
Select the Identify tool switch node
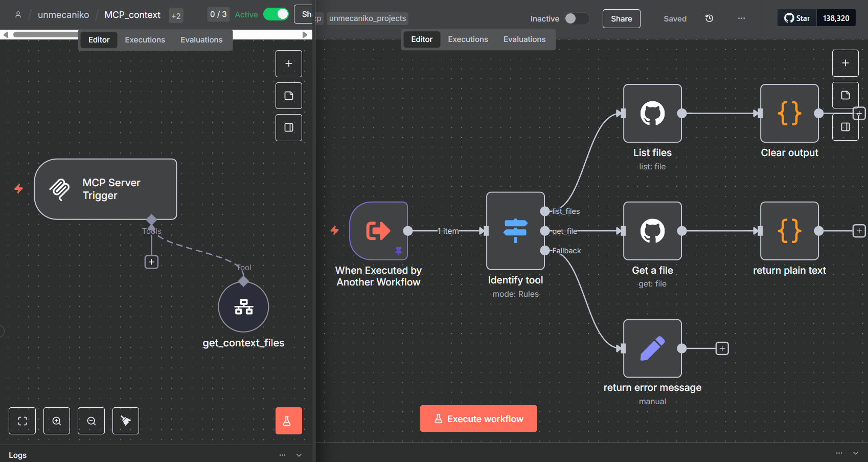pos(515,231)
